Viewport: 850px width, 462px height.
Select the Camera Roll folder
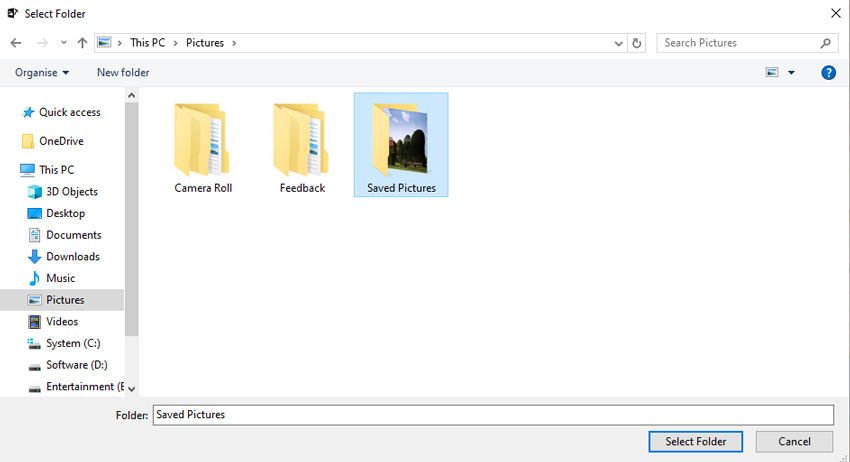tap(203, 149)
